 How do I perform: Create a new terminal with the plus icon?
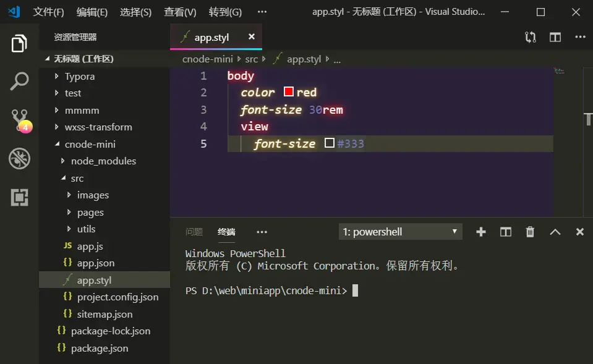click(x=480, y=231)
